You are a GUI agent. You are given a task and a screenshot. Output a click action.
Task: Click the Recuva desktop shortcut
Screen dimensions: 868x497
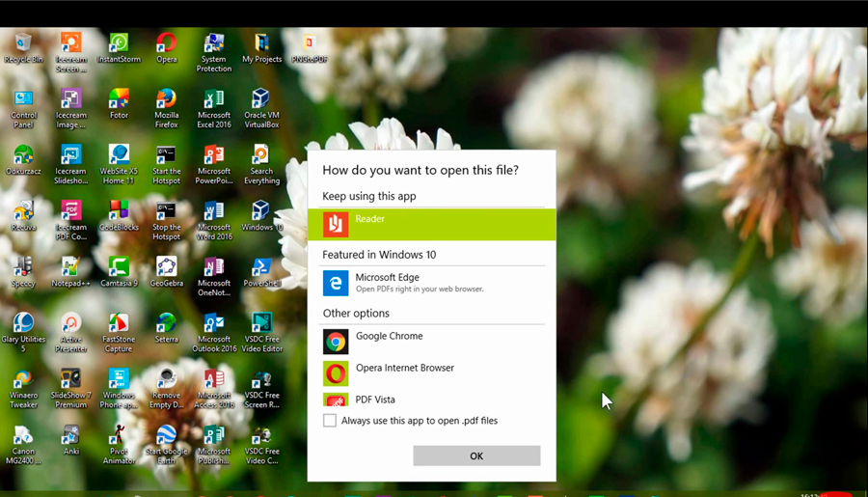click(x=23, y=216)
